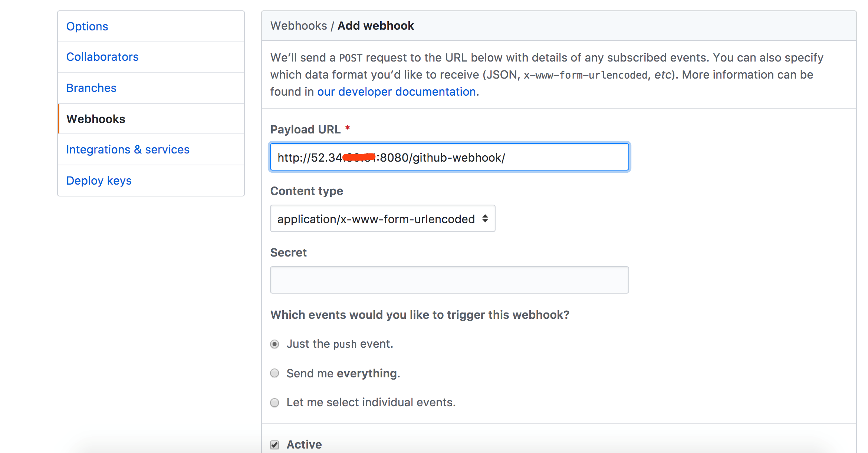The height and width of the screenshot is (453, 868).
Task: Open Integrations & services page
Action: pos(128,149)
